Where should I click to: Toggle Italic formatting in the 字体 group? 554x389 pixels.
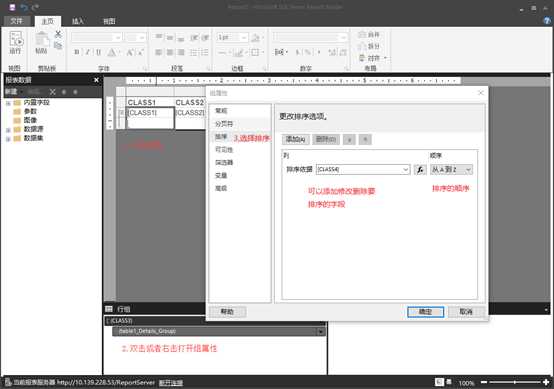[x=88, y=53]
